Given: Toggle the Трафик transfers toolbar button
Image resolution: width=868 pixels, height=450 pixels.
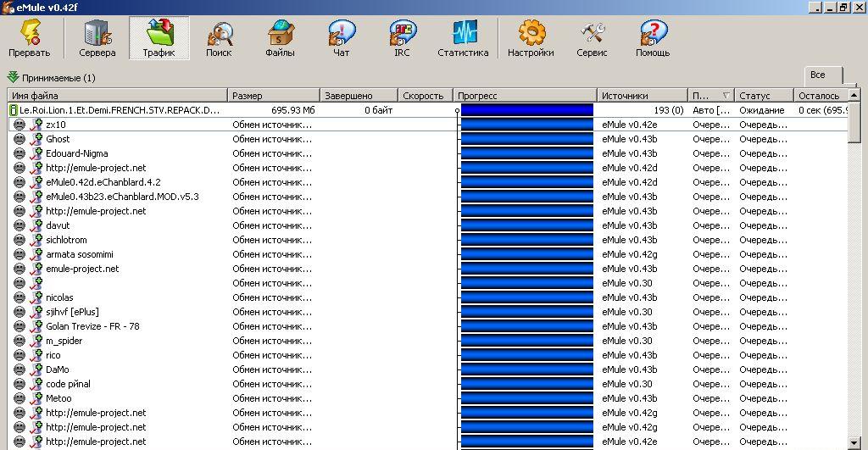Looking at the screenshot, I should coord(159,37).
